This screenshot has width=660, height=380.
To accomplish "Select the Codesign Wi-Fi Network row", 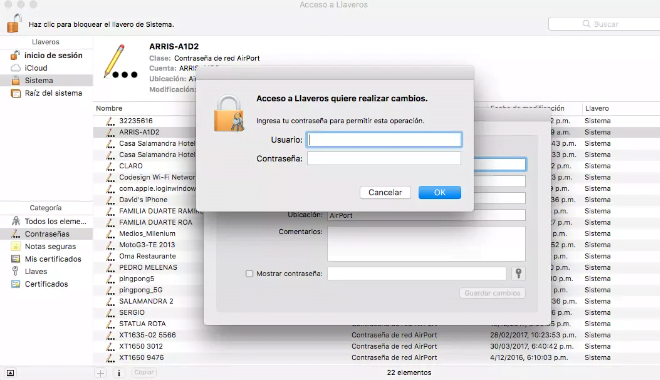I will coord(377,177).
